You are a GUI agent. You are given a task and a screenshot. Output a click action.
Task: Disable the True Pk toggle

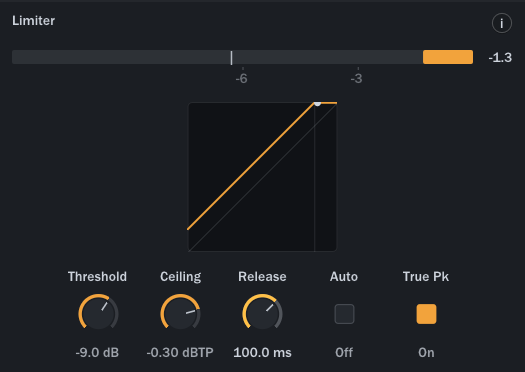pyautogui.click(x=426, y=314)
